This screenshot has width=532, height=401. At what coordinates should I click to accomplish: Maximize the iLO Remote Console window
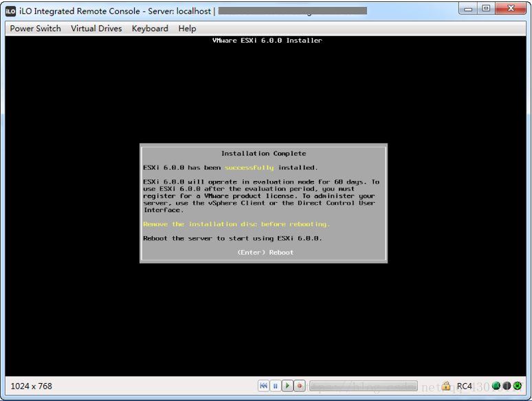coord(486,8)
